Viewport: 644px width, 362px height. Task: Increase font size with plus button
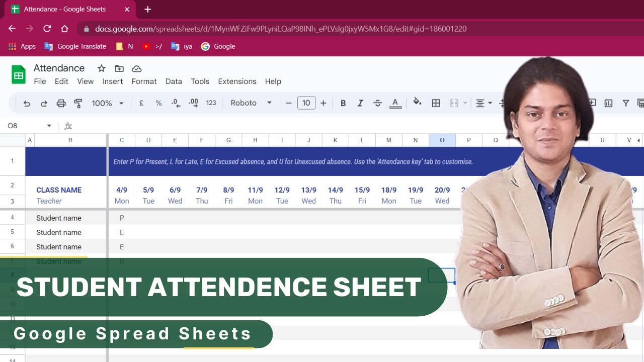pos(324,103)
